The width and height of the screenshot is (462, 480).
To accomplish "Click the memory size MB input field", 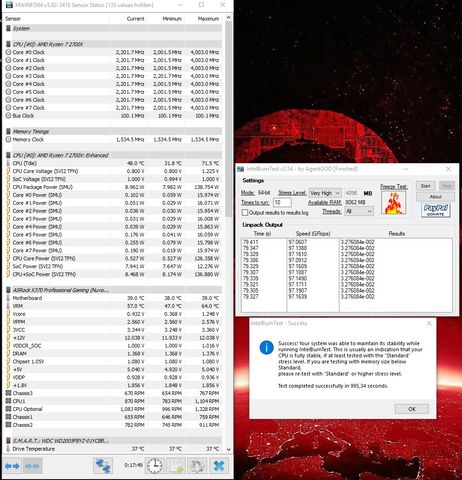I will (x=352, y=193).
